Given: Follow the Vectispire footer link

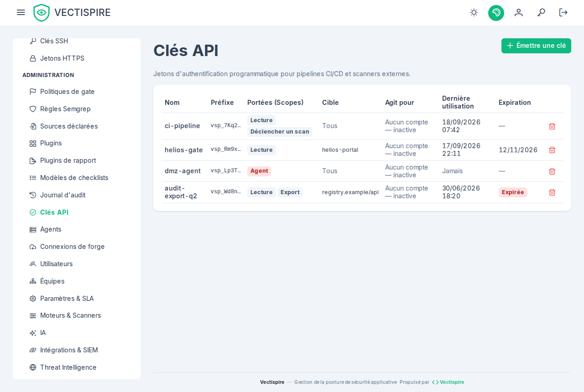Looking at the screenshot, I should coord(448,382).
